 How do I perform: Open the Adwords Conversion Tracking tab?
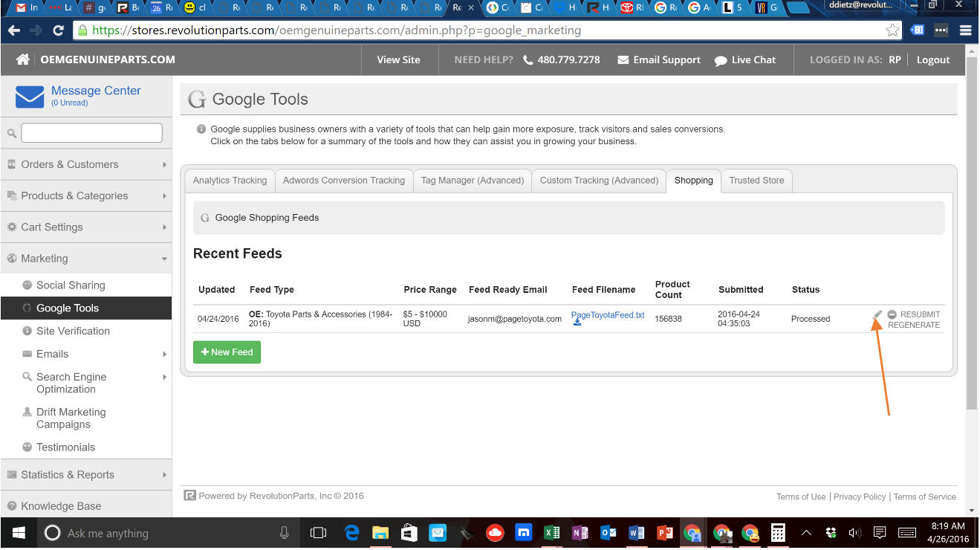pos(344,181)
